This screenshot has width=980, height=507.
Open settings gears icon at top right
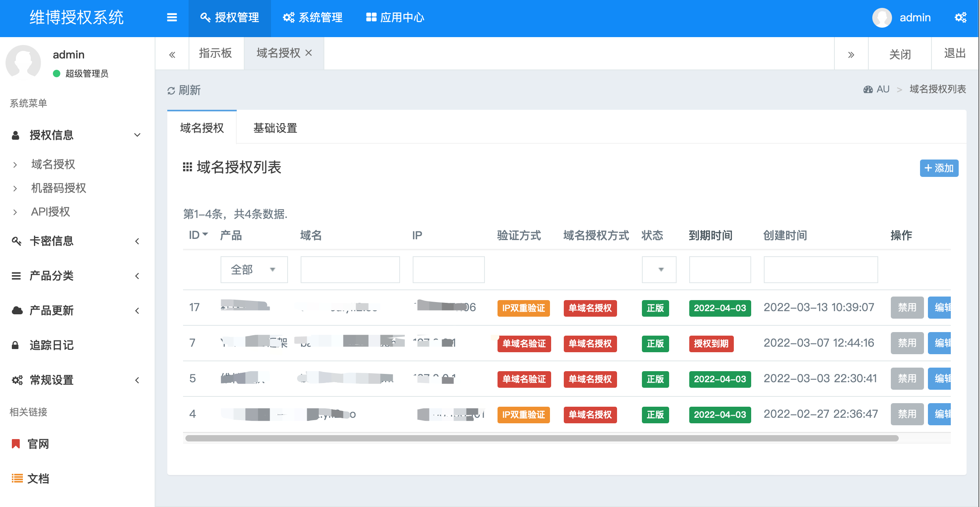[x=960, y=17]
